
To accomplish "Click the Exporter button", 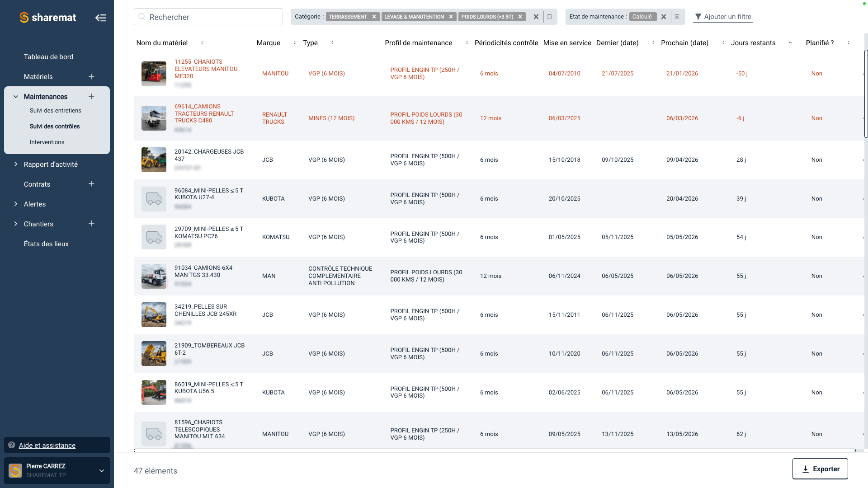I will (820, 469).
